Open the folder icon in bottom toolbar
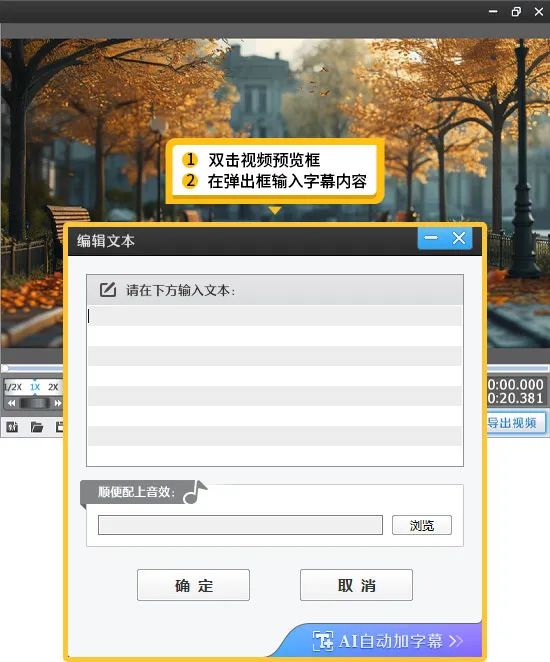The image size is (550, 662). point(37,427)
